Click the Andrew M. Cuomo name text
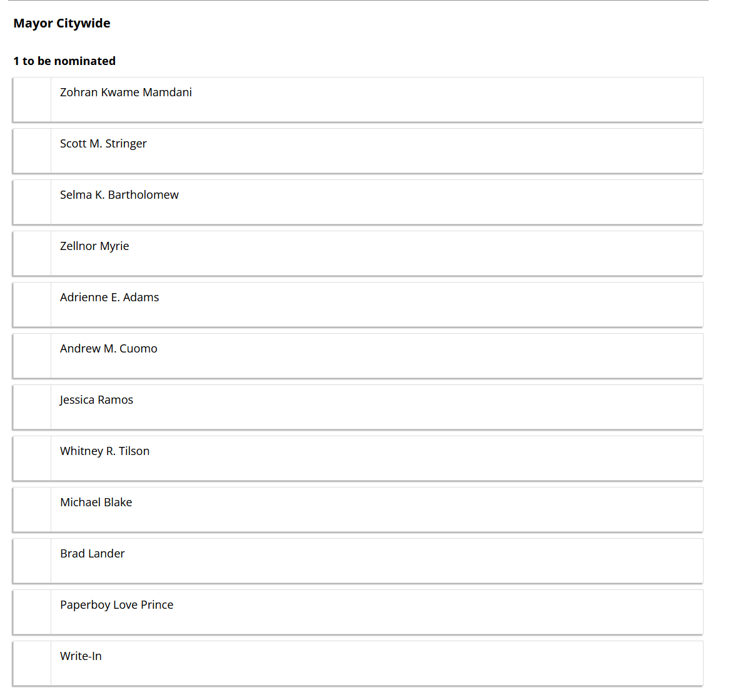Screen dimensions: 753x700 point(109,348)
